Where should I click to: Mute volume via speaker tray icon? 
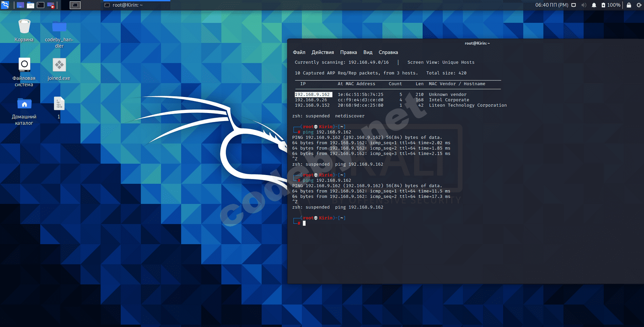(x=584, y=5)
